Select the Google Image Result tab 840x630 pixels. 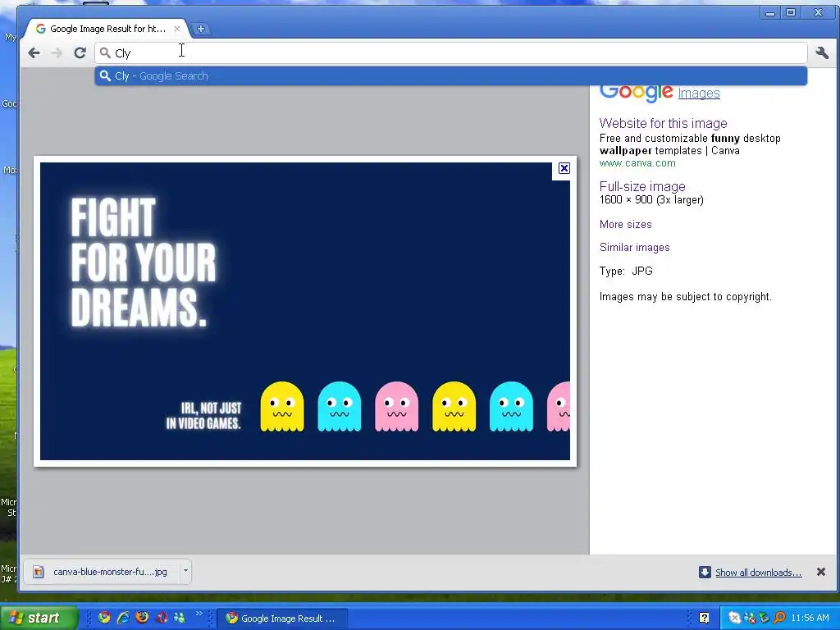coord(107,29)
